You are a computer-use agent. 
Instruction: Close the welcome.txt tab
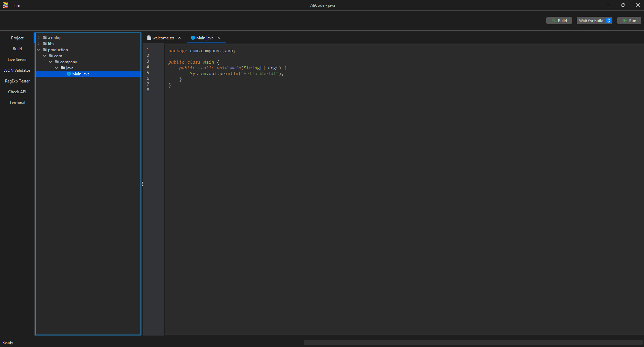point(179,38)
